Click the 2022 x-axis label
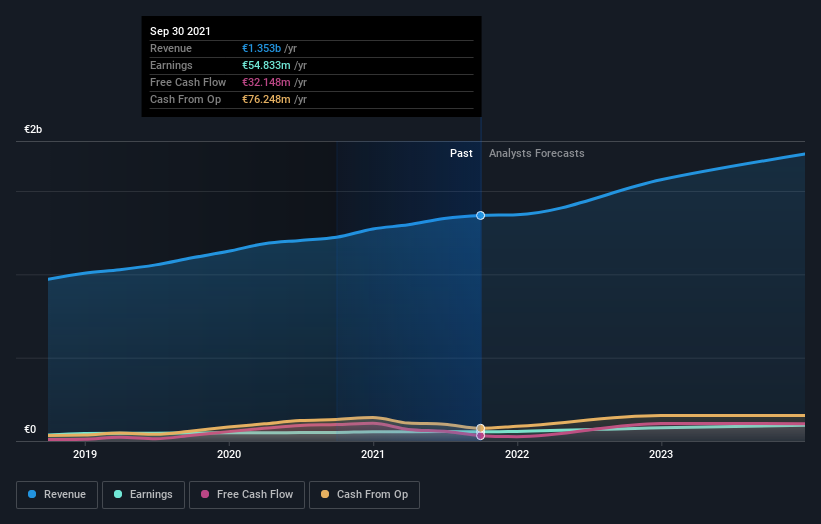Viewport: 821px width, 524px height. coord(517,454)
